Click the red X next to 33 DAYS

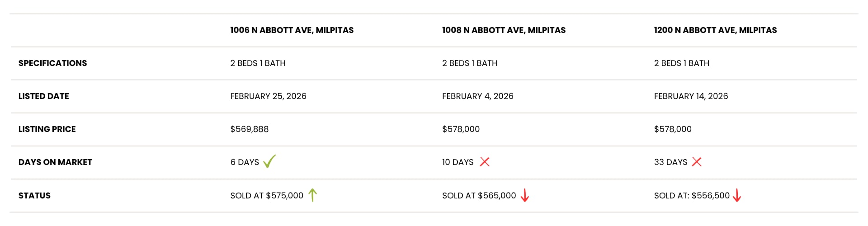[697, 162]
